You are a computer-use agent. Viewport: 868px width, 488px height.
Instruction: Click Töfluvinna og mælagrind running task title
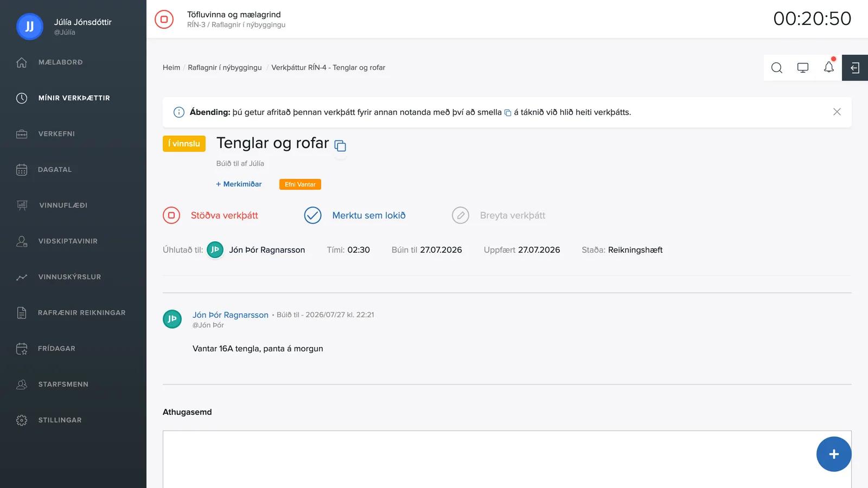pos(234,15)
